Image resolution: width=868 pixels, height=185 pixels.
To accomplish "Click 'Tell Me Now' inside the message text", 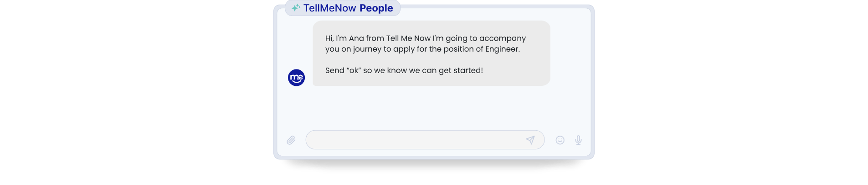I will tap(408, 38).
